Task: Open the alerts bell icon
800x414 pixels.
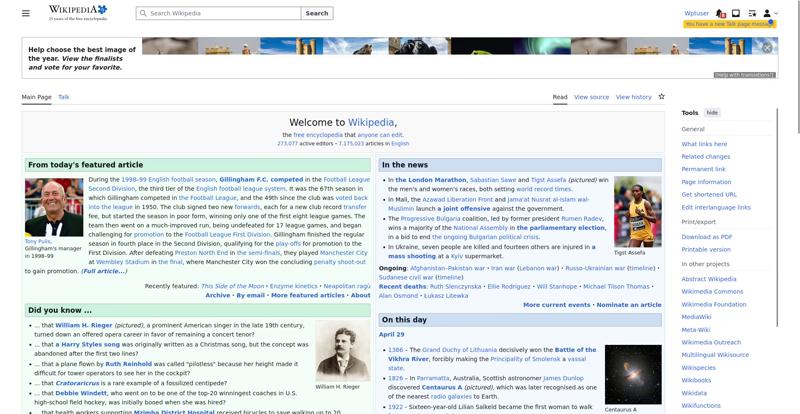Action: coord(721,13)
